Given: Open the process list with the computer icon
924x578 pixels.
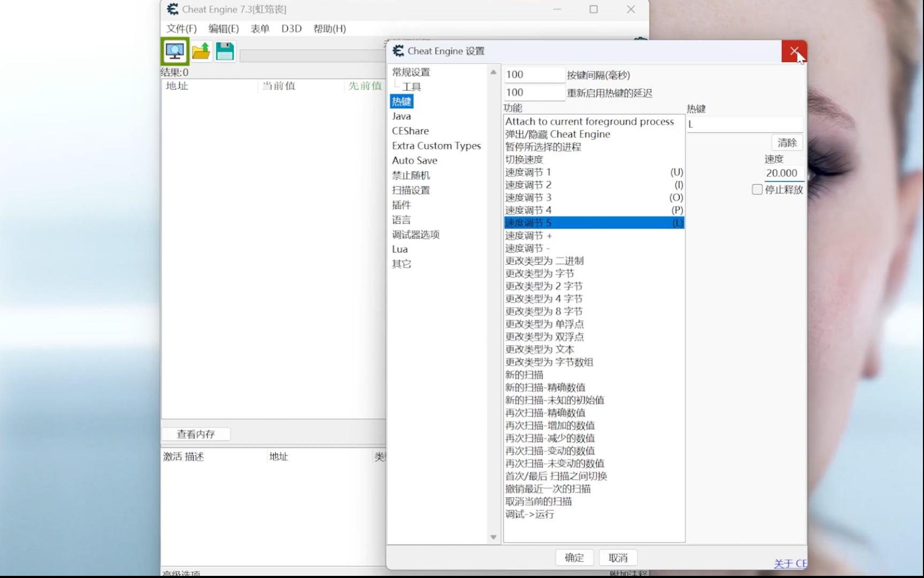Looking at the screenshot, I should (175, 51).
